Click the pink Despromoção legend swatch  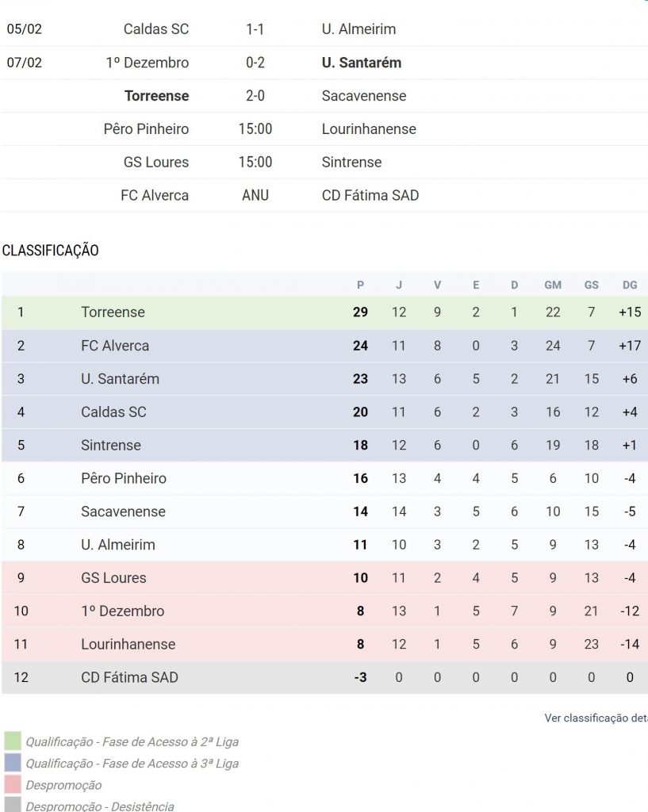click(x=13, y=784)
